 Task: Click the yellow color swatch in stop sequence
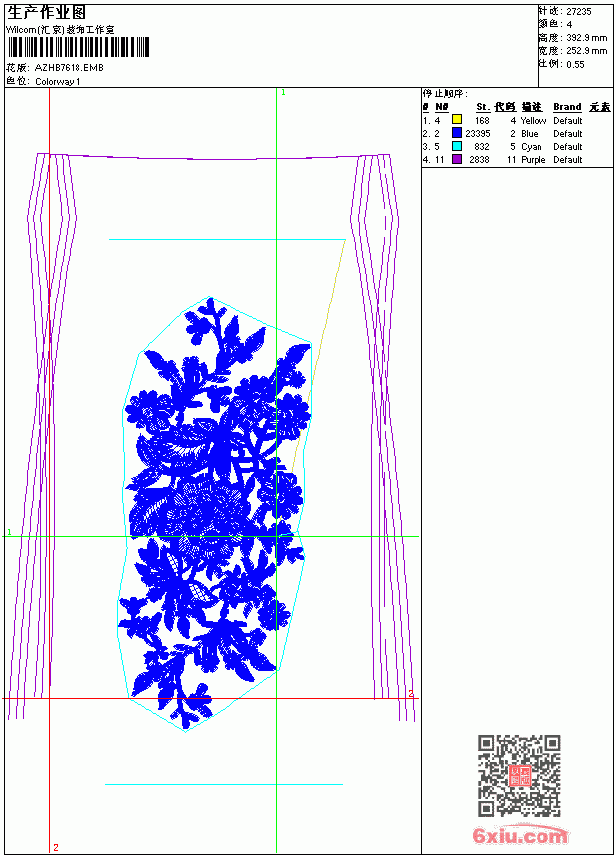(457, 120)
